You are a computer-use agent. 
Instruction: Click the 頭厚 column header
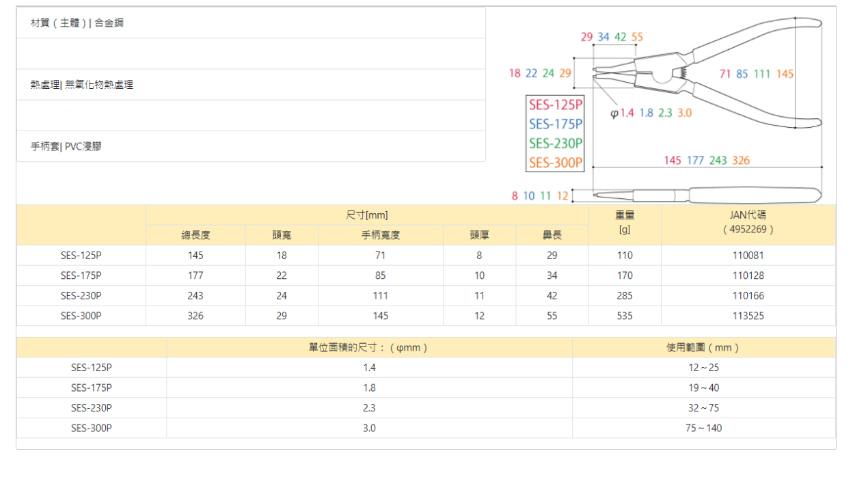click(479, 235)
